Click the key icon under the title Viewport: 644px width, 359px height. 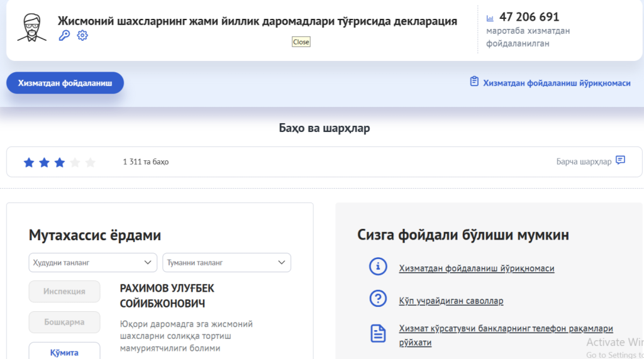tap(64, 35)
